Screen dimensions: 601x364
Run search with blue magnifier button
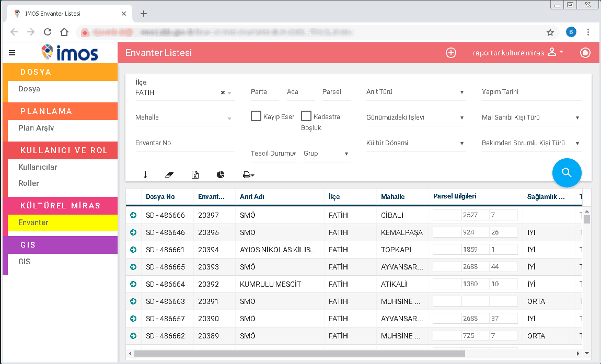point(567,173)
